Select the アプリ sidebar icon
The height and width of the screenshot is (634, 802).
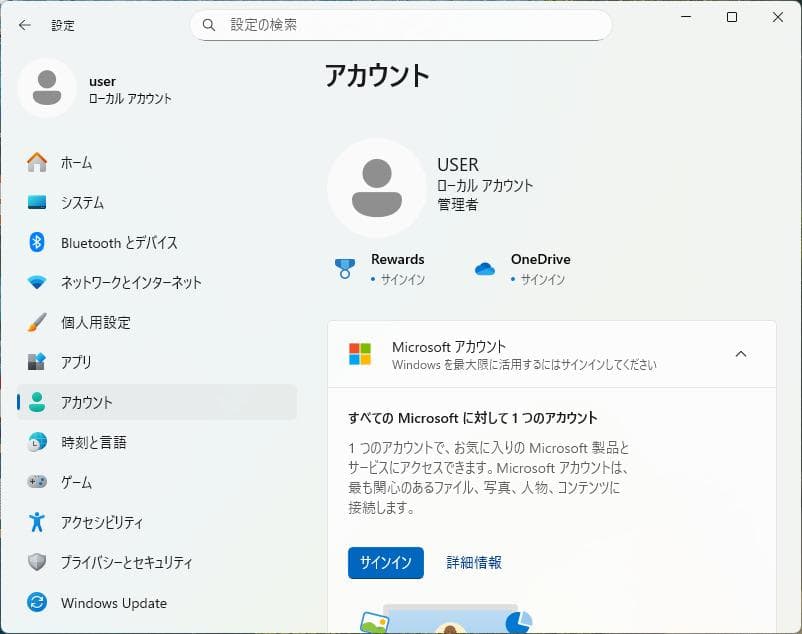(x=36, y=362)
